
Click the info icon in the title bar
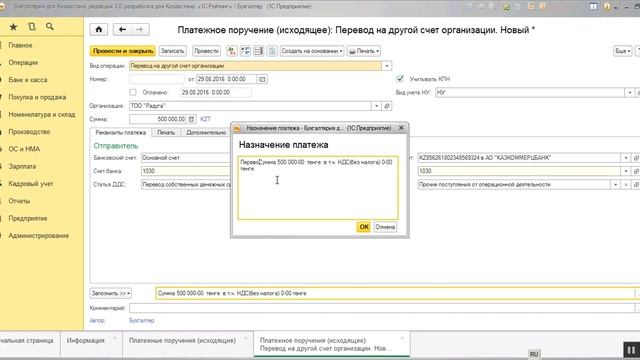[x=607, y=7]
